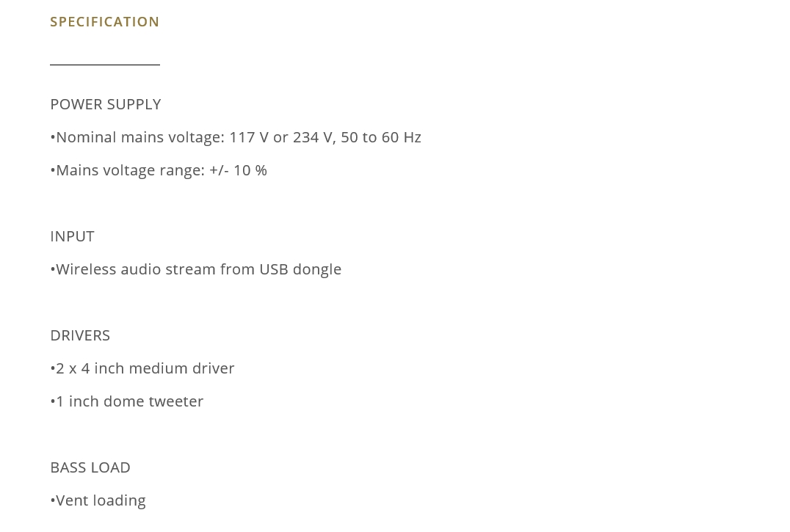Click the wireless audio stream line

coord(196,269)
